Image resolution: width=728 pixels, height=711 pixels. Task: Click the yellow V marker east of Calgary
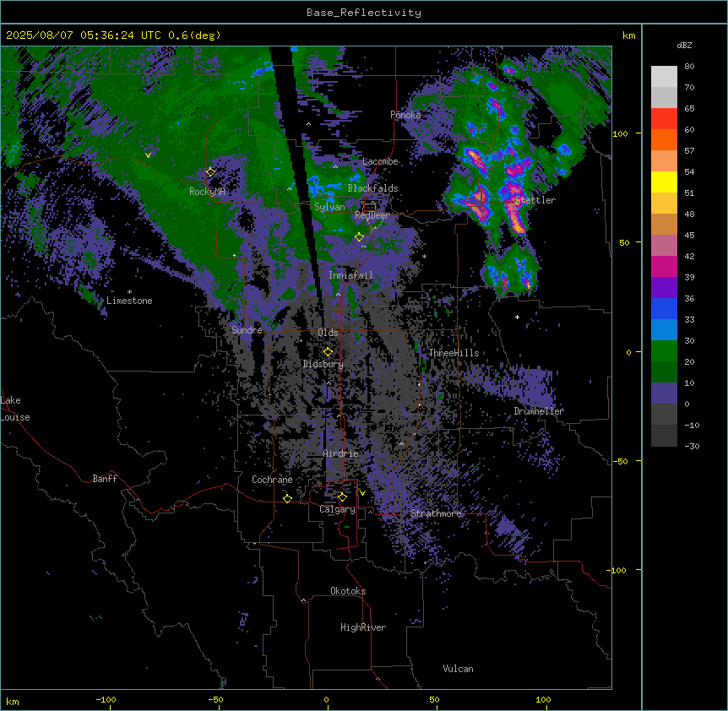pyautogui.click(x=362, y=493)
